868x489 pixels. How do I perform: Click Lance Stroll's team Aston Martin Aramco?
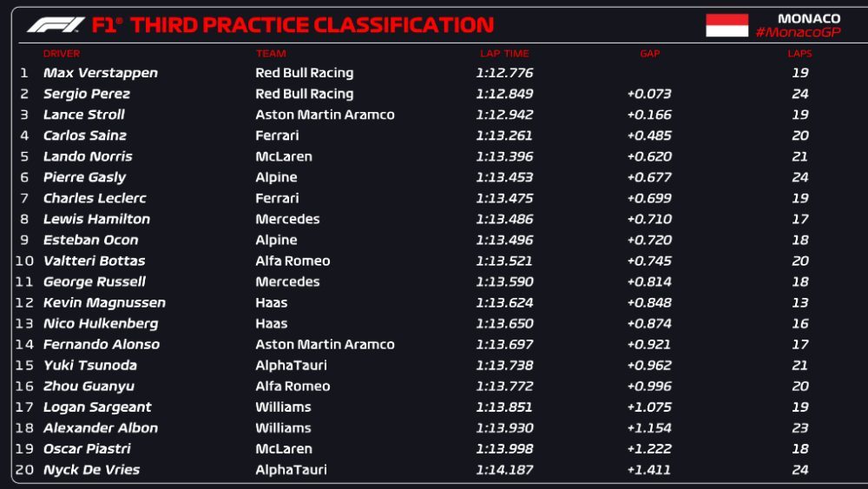click(x=325, y=115)
